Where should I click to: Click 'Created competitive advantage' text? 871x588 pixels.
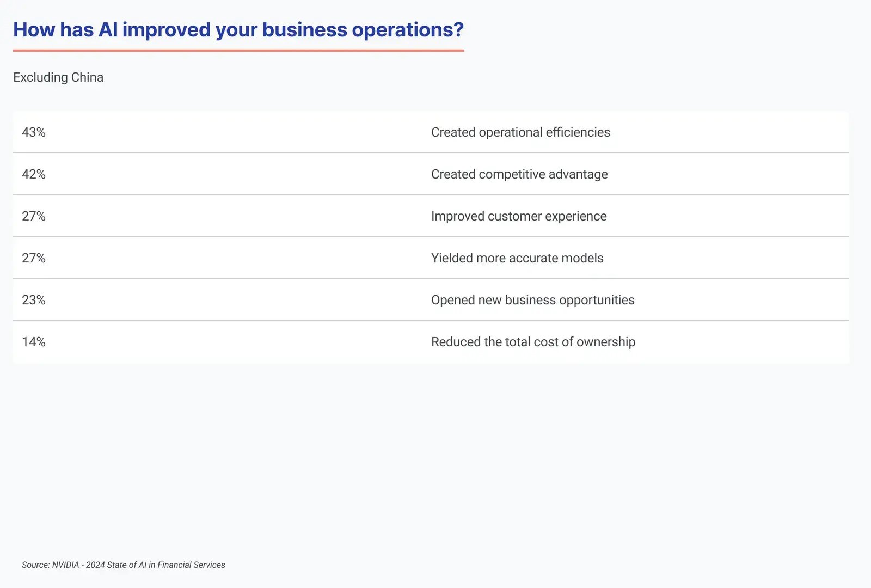click(x=519, y=174)
